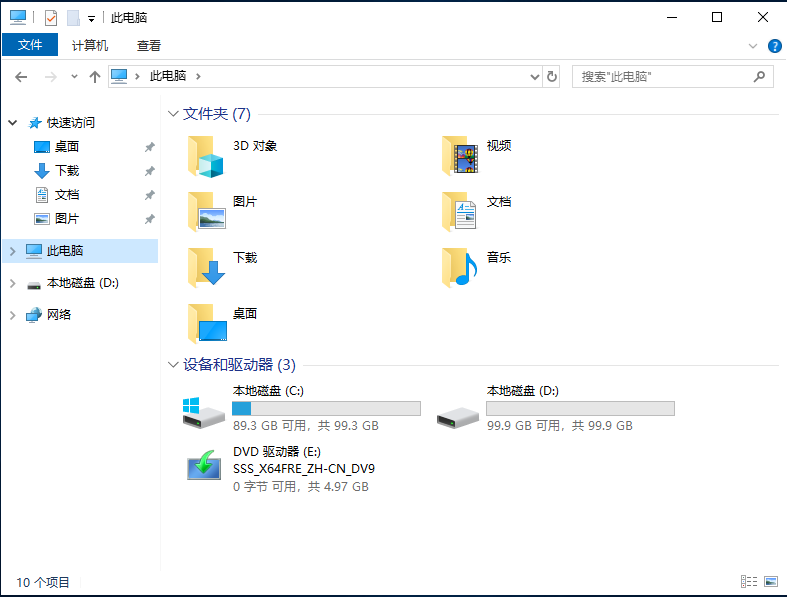Click the 本地磁盘 (C:) drive icon
The height and width of the screenshot is (597, 787).
pos(204,411)
